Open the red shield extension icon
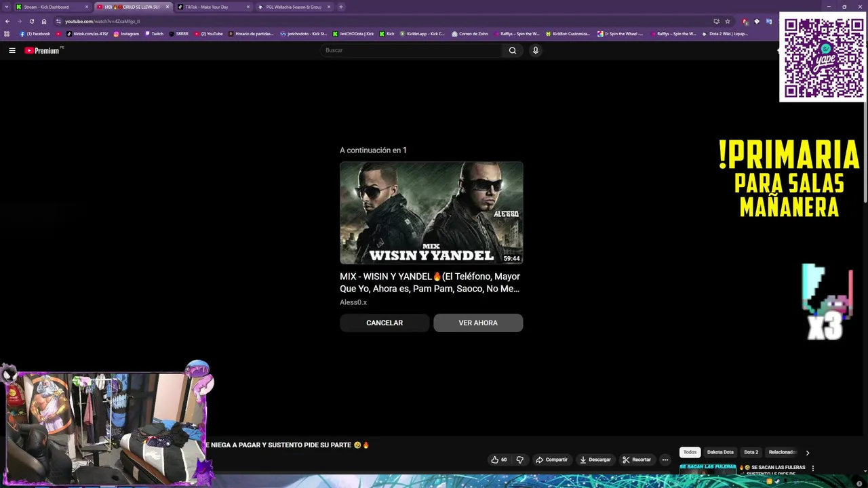Viewport: 868px width, 488px height. (745, 21)
